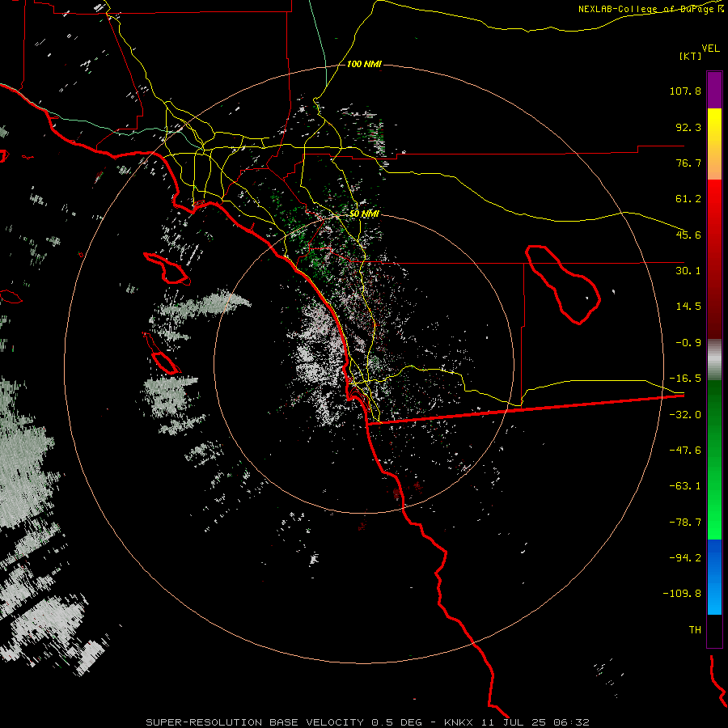Pick the blue segment of the velocity bar
This screenshot has height=728, width=728.
click(714, 577)
